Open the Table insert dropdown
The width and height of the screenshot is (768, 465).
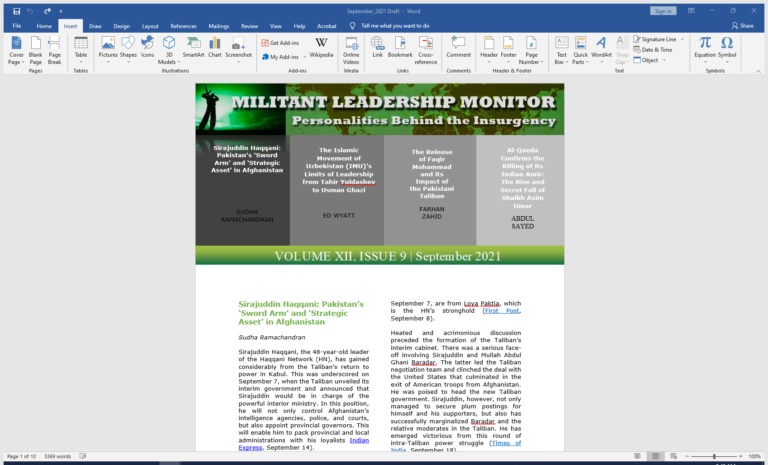(81, 50)
